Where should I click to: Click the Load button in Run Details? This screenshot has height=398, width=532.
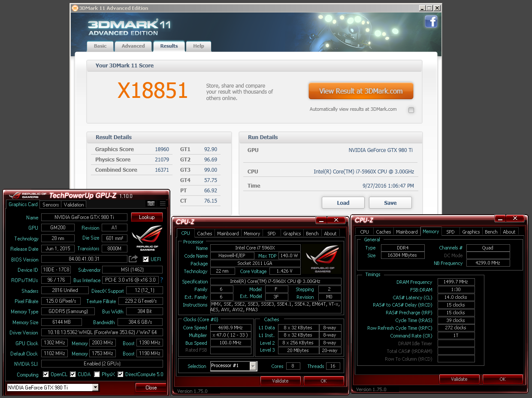coord(343,203)
